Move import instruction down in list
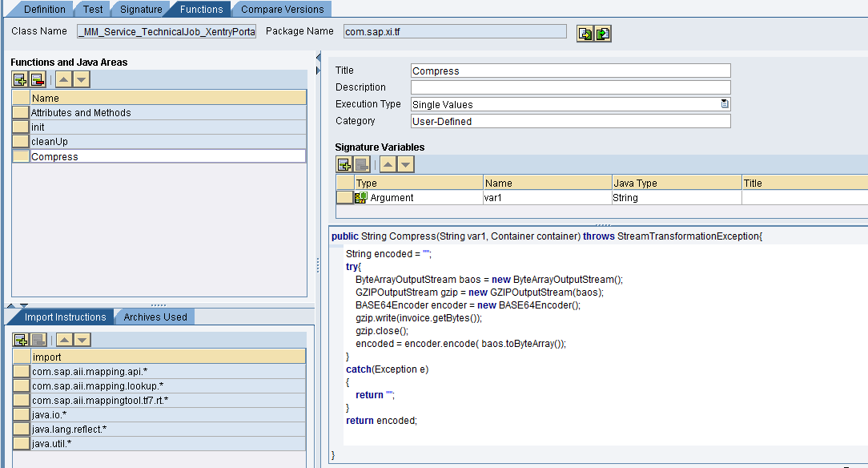This screenshot has width=868, height=468. point(81,340)
